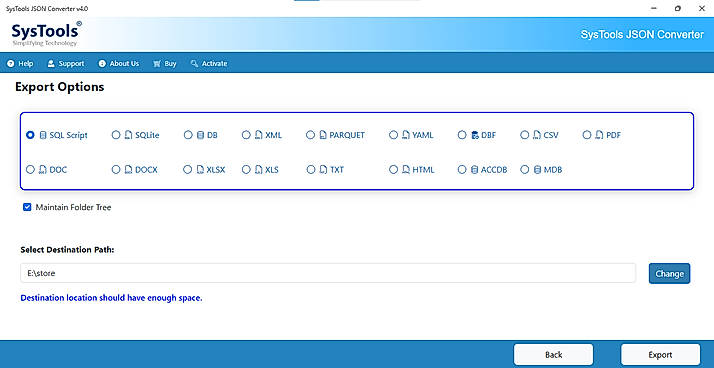Select the PDF radio button
714x368 pixels.
tap(587, 135)
